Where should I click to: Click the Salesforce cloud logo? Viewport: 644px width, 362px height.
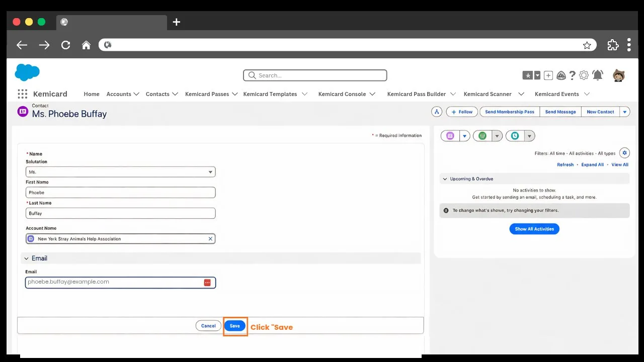click(27, 72)
